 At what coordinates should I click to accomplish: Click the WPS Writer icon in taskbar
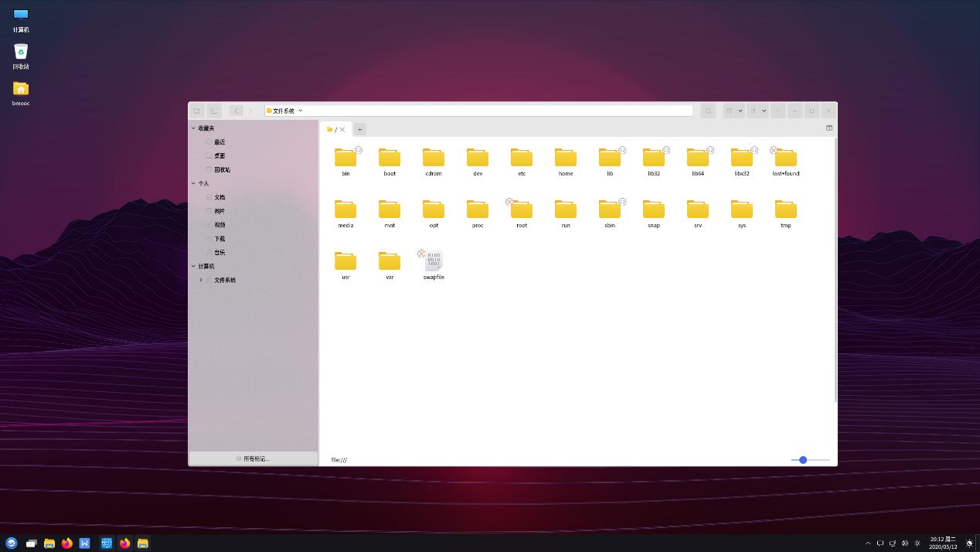click(84, 543)
